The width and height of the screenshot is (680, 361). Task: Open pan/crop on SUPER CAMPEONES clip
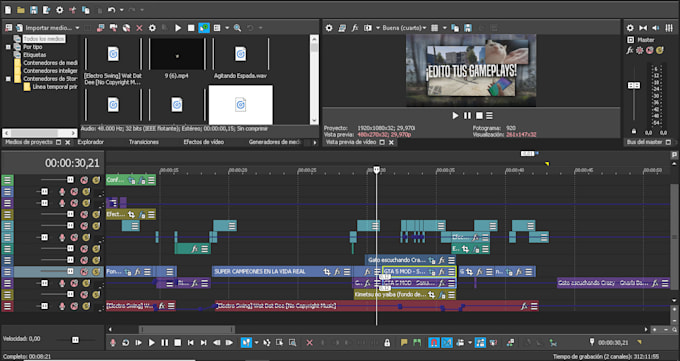(x=327, y=272)
